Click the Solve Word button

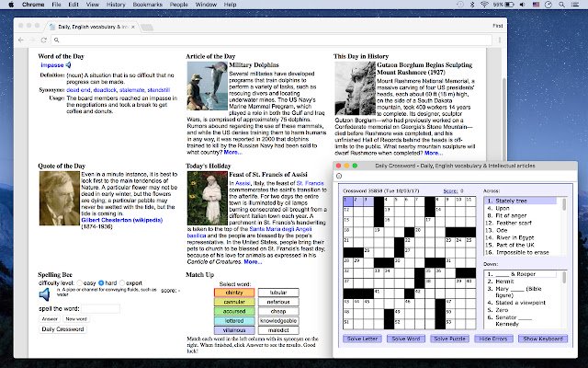coord(406,339)
